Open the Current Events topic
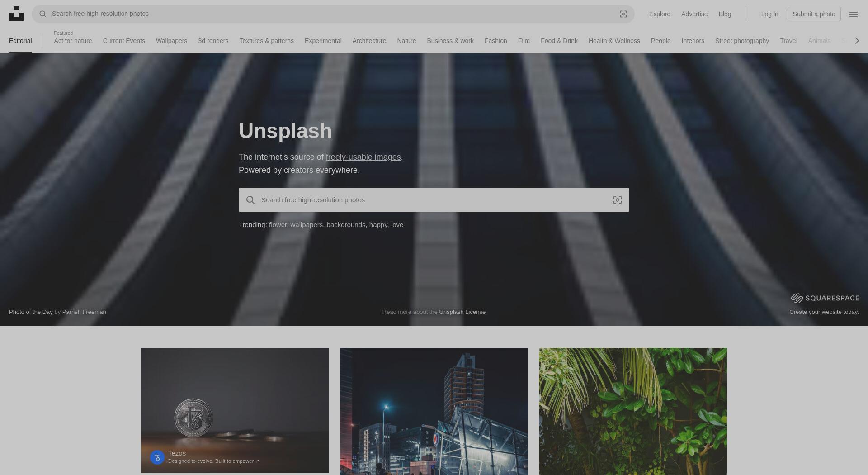868x475 pixels. point(124,41)
